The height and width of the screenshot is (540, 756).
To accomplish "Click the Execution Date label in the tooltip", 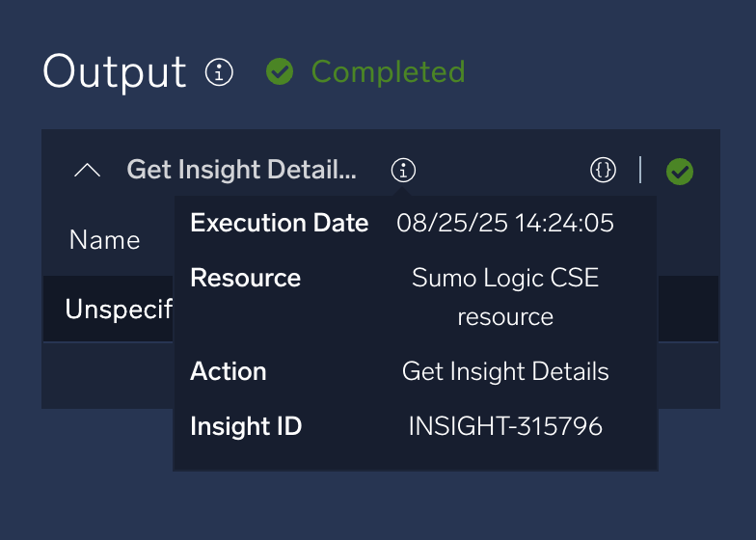I will pyautogui.click(x=279, y=223).
